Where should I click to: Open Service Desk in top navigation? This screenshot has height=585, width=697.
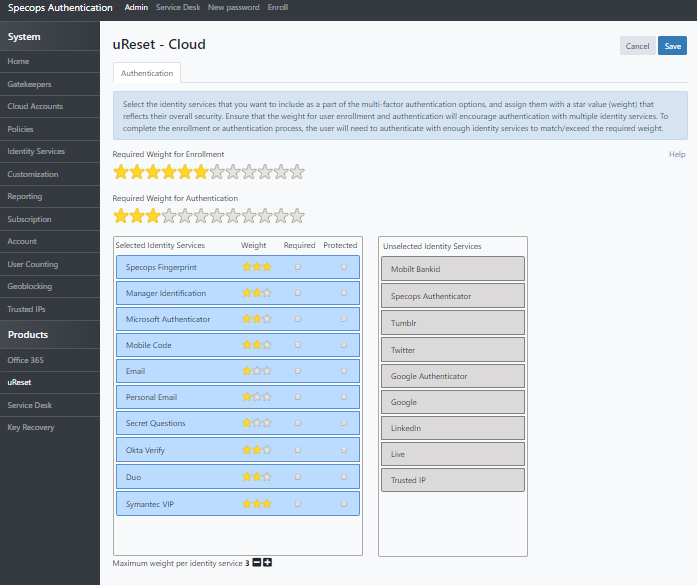pyautogui.click(x=178, y=7)
